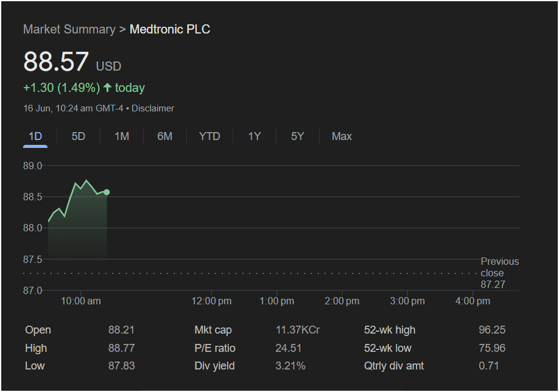The height and width of the screenshot is (392, 559).
Task: Switch to the 5Y range tab
Action: click(297, 136)
